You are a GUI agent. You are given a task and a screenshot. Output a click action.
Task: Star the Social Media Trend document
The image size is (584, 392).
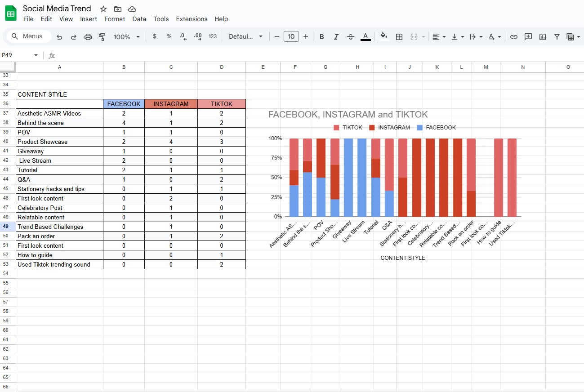[103, 9]
